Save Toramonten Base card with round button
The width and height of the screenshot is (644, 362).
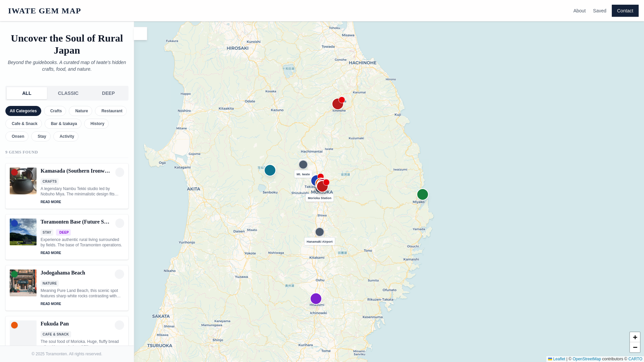click(120, 223)
